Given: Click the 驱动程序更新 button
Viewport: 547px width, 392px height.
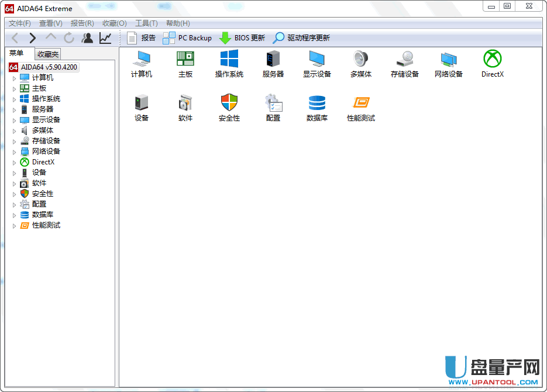Looking at the screenshot, I should (x=301, y=38).
